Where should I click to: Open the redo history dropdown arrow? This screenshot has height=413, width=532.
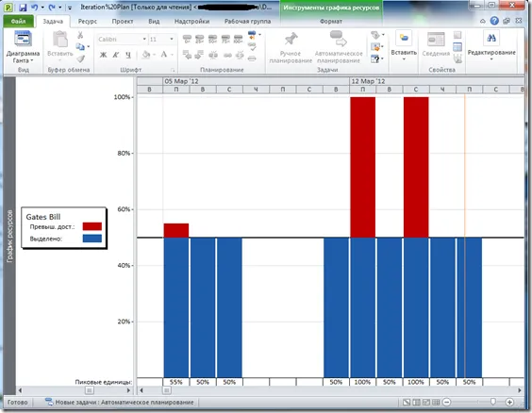coord(60,8)
